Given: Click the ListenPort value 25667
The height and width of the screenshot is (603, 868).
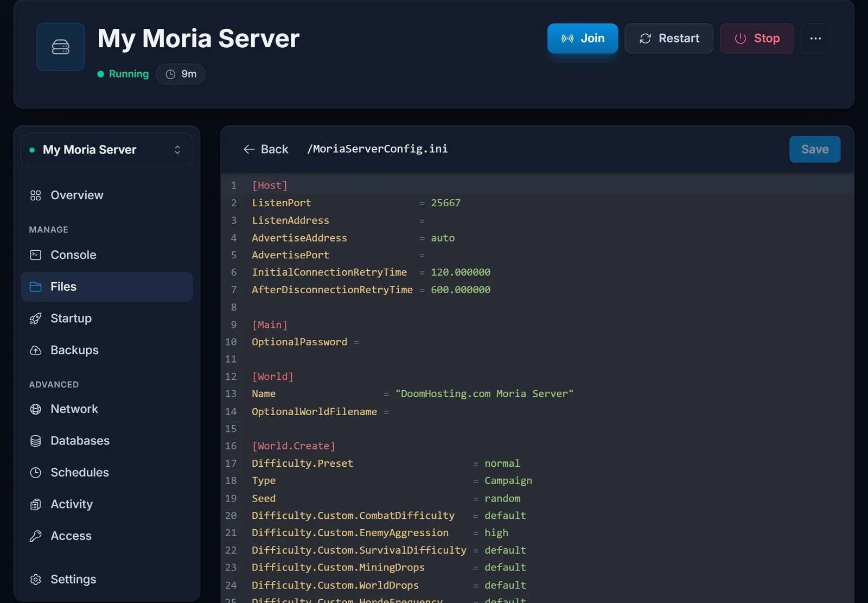Looking at the screenshot, I should [x=445, y=203].
